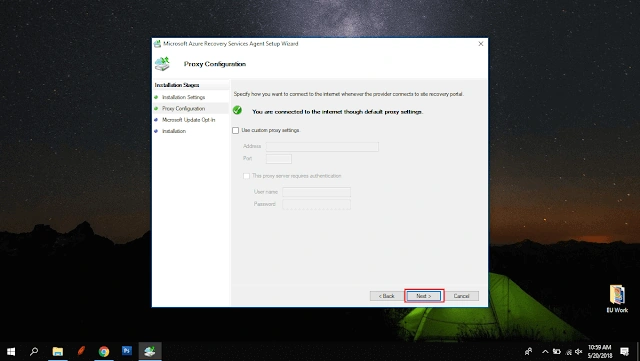Click the green connected checkmark icon
Image resolution: width=640 pixels, height=361 pixels.
(x=237, y=110)
